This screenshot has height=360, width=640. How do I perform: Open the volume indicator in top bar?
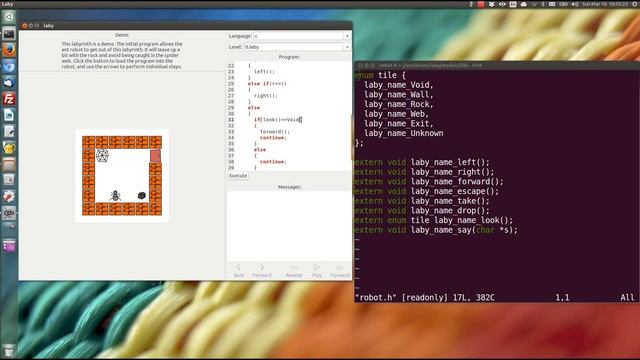point(575,4)
